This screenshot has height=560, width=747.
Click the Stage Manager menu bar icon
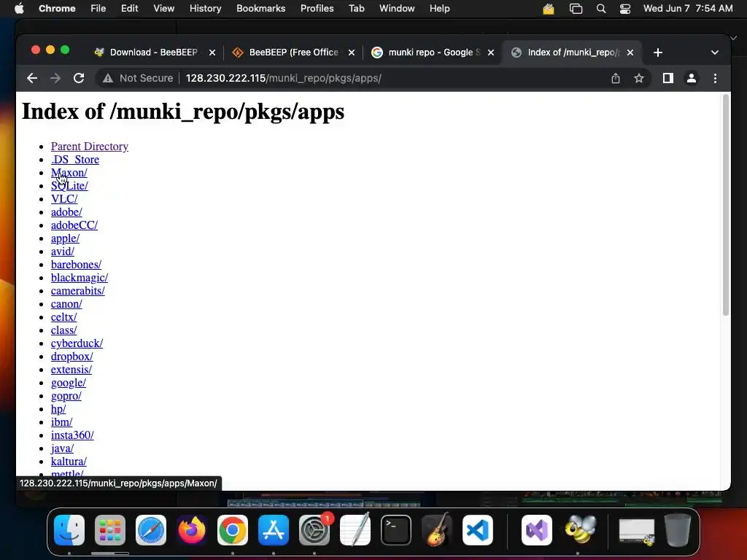click(x=576, y=9)
